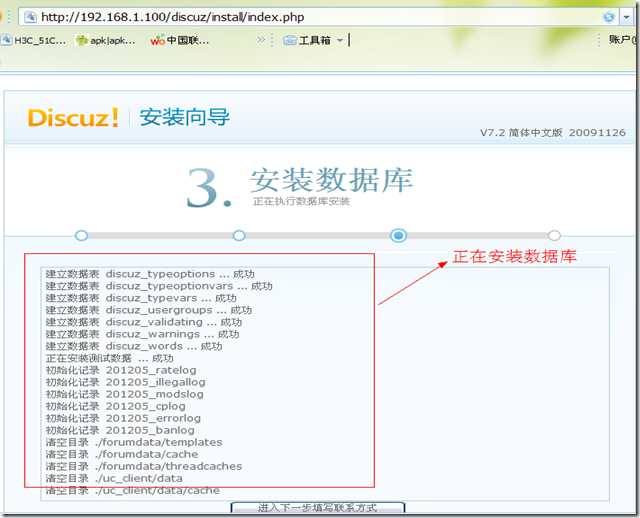Click the V7.2 简体中文版 20091126 version text
Viewport: 640px width, 518px height.
[553, 133]
